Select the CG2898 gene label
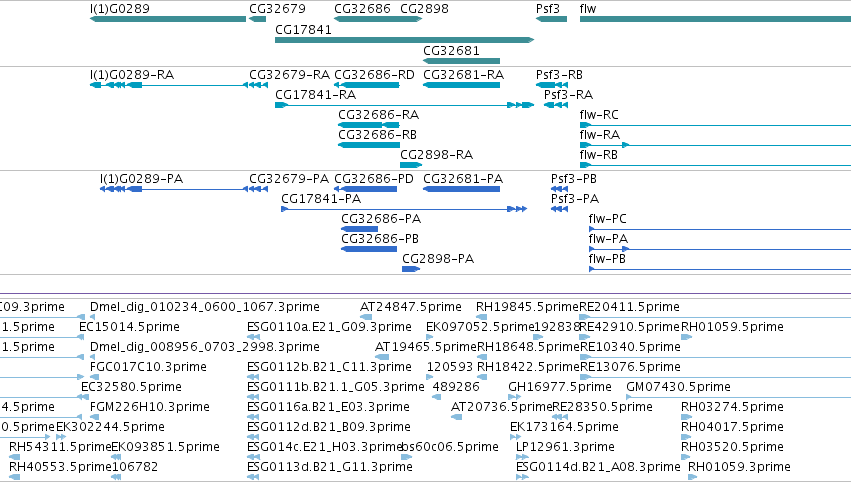This screenshot has width=851, height=482. click(424, 9)
